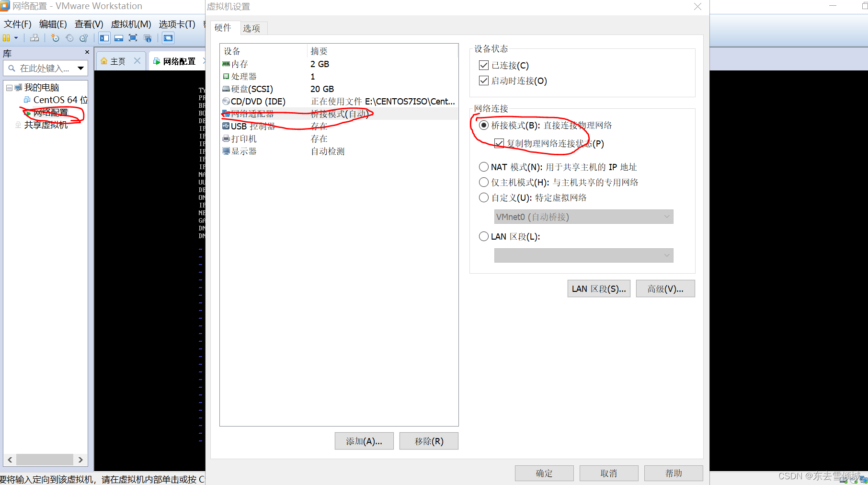Click the LAN 区段(S)... button

click(x=599, y=289)
